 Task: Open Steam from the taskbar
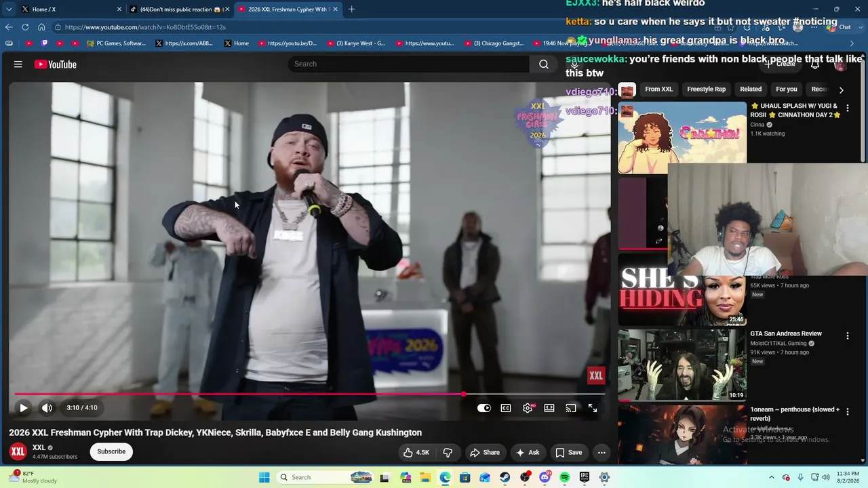pyautogui.click(x=505, y=477)
